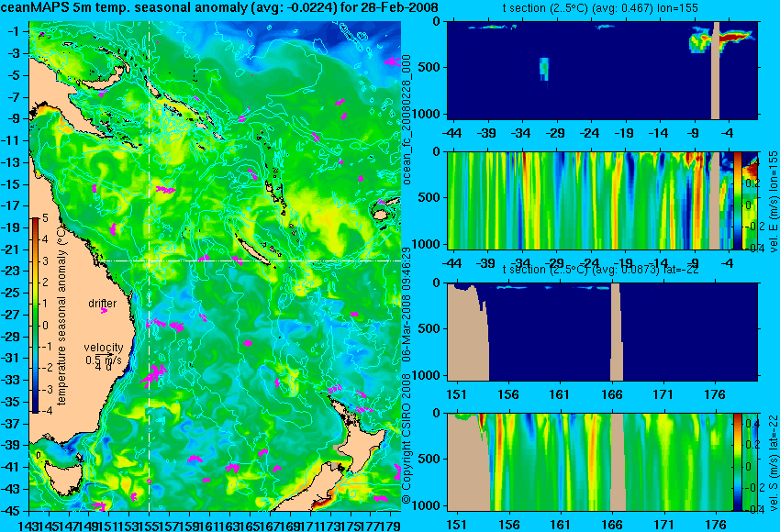The image size is (780, 532).
Task: Click the 'drifter' legend label
Action: (x=103, y=304)
